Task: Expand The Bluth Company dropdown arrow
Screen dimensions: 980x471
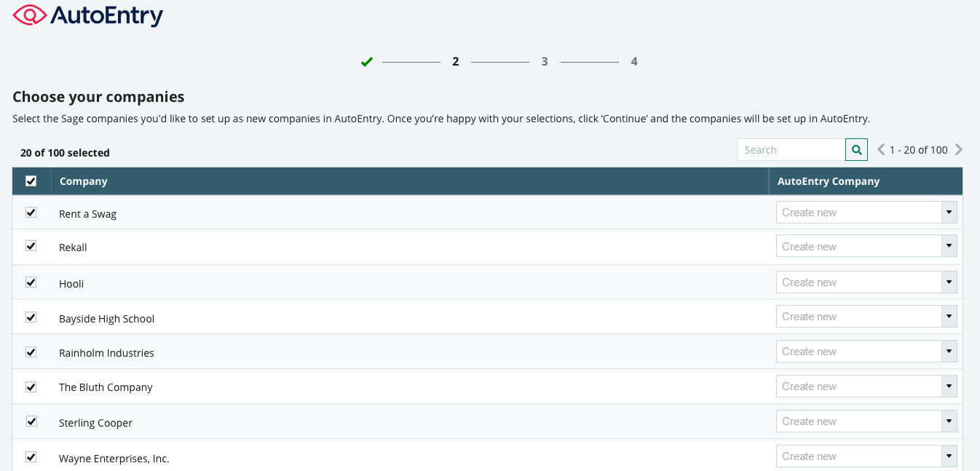Action: [948, 387]
